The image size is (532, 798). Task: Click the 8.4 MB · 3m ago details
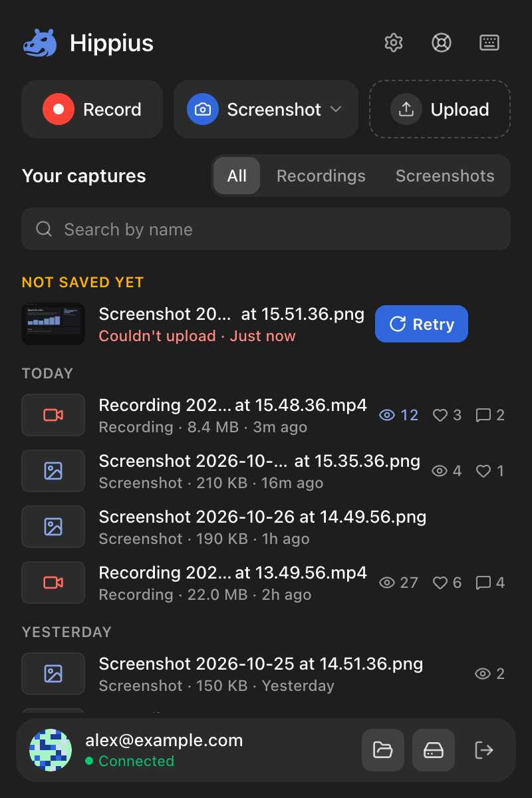pyautogui.click(x=247, y=427)
